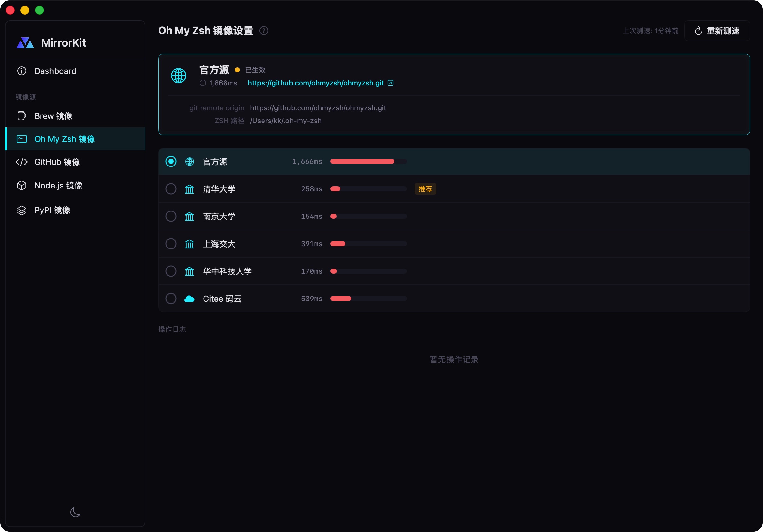Click the clock icon next to 1,666ms
Viewport: 763px width, 532px height.
tap(203, 83)
